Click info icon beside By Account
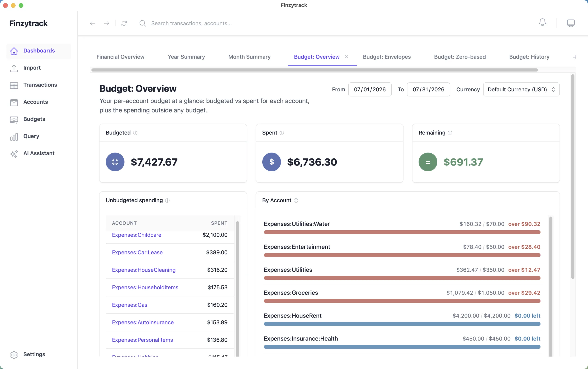This screenshot has width=588, height=369. point(296,200)
